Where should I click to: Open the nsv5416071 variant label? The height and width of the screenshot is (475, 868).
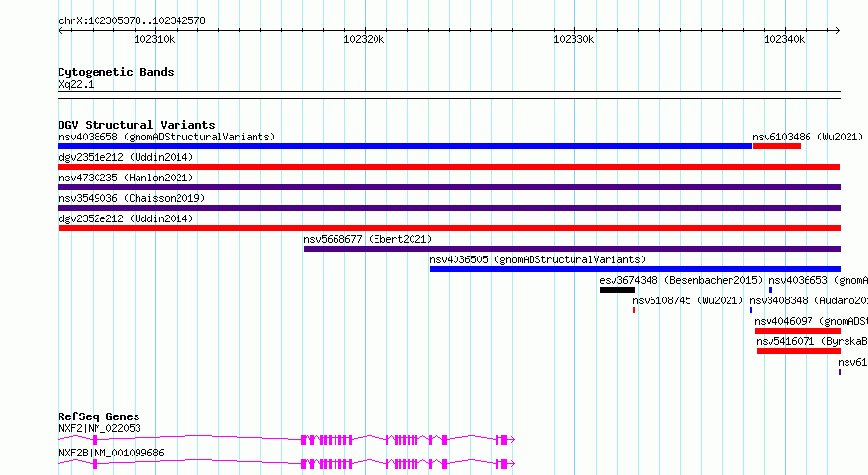811,341
